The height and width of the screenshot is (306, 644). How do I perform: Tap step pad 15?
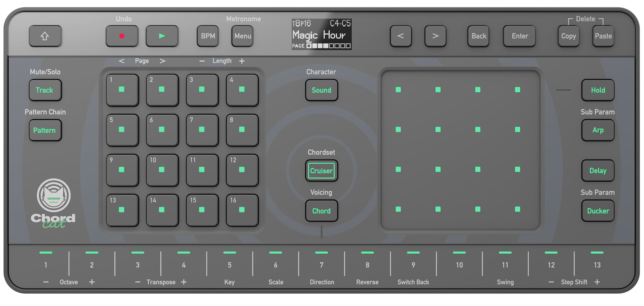202,210
